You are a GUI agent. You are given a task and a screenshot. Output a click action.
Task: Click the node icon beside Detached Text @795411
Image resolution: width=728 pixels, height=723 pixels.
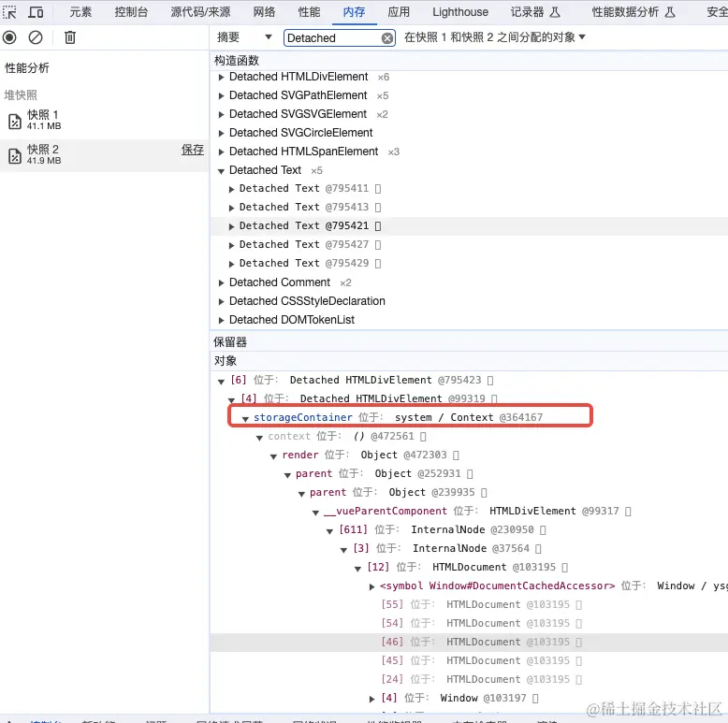pyautogui.click(x=378, y=189)
